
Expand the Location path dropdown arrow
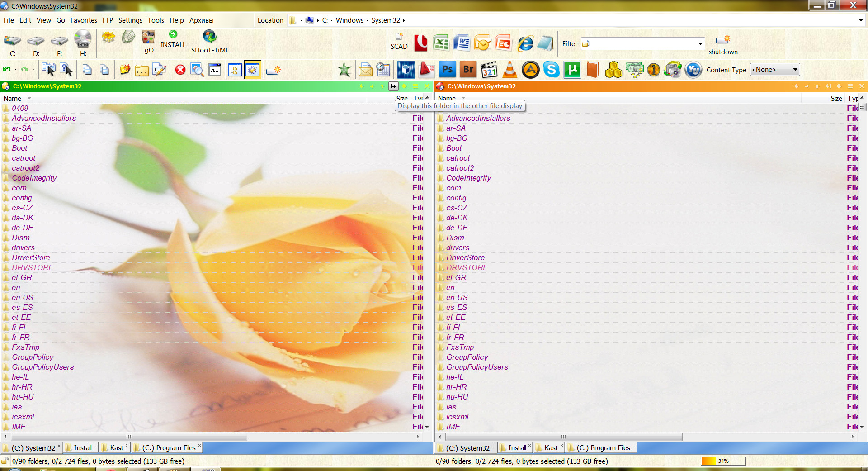click(x=860, y=20)
